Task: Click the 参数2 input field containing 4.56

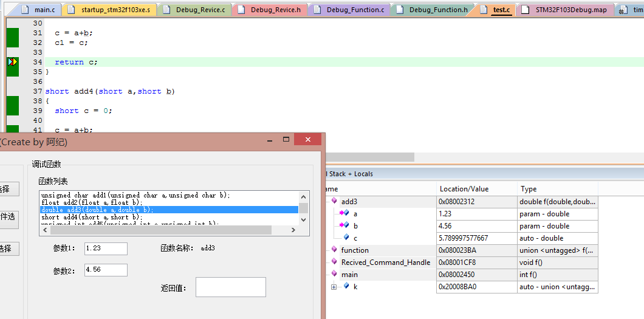Action: click(106, 270)
